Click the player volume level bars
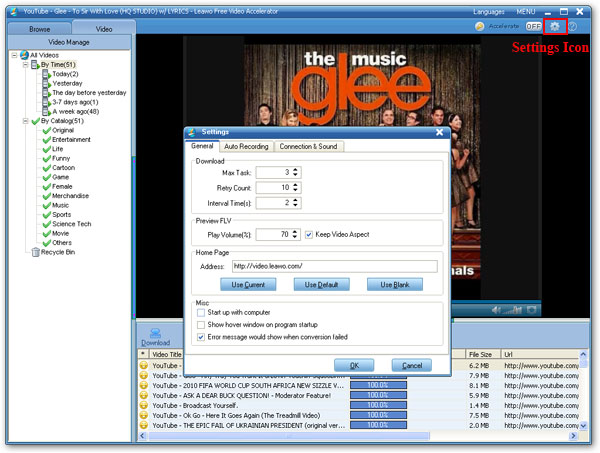The image size is (600, 453). [512, 310]
